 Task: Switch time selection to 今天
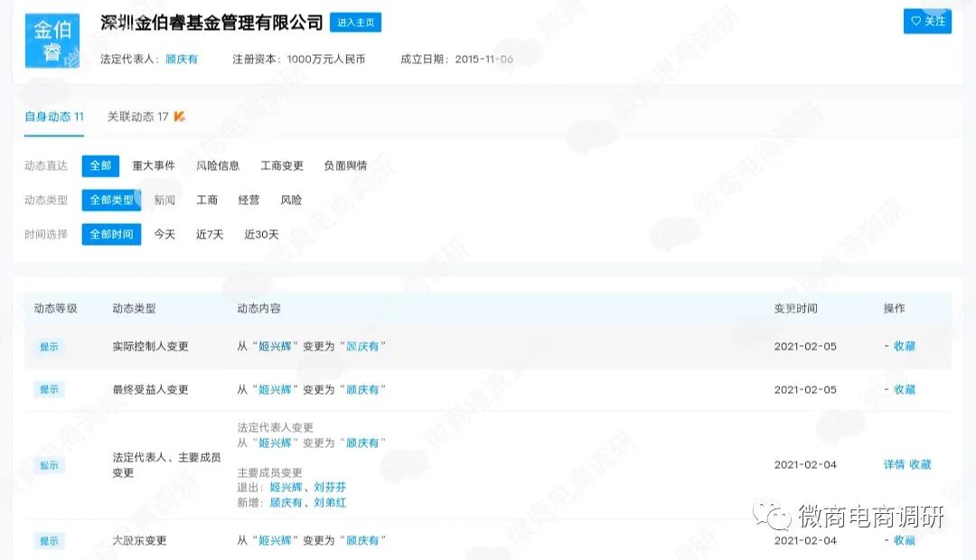(164, 234)
